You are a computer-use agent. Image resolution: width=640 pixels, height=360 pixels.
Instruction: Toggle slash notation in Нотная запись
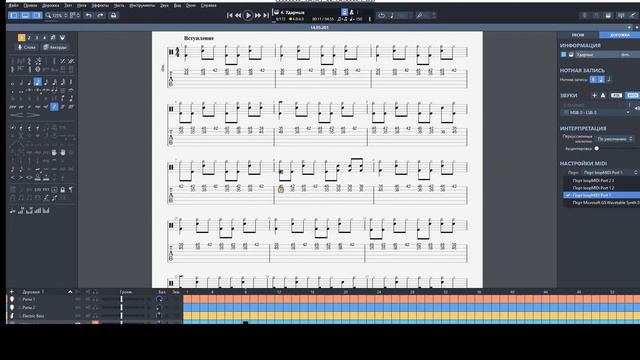(x=609, y=80)
